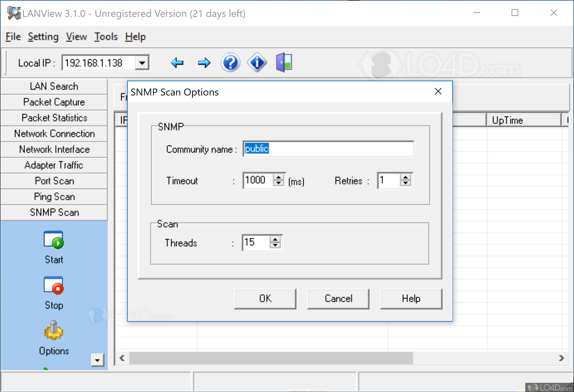This screenshot has width=574, height=392.
Task: Open the Options gear icon
Action: (54, 331)
